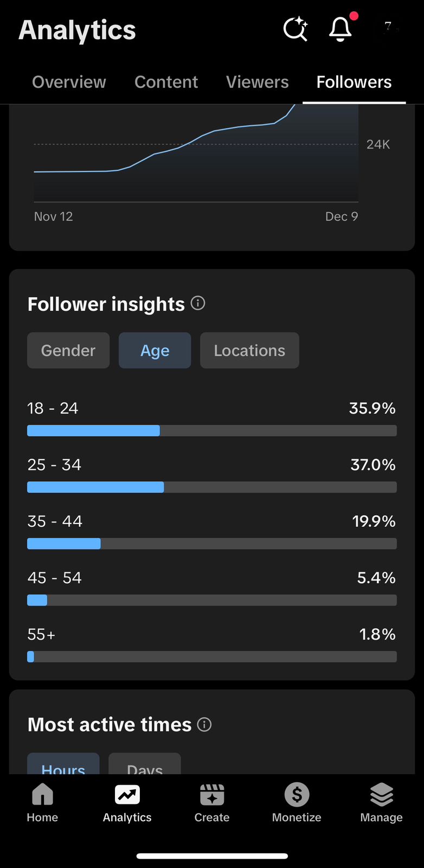Image resolution: width=424 pixels, height=868 pixels.
Task: Tap the Follower insights info icon
Action: pyautogui.click(x=198, y=303)
